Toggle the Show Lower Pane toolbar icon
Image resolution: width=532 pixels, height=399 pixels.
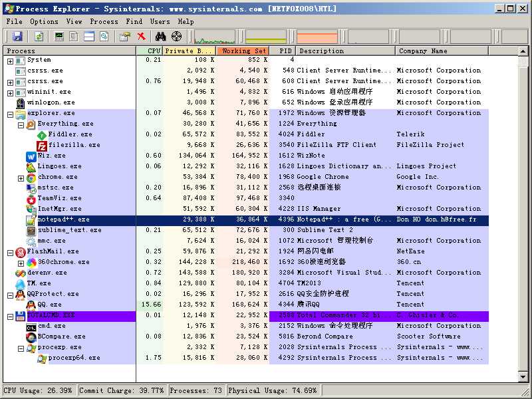click(x=89, y=37)
